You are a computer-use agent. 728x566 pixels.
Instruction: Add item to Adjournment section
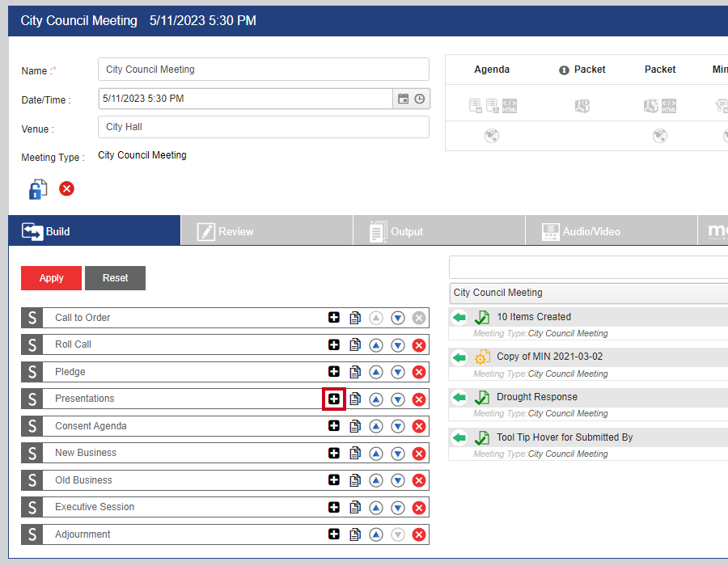tap(334, 534)
